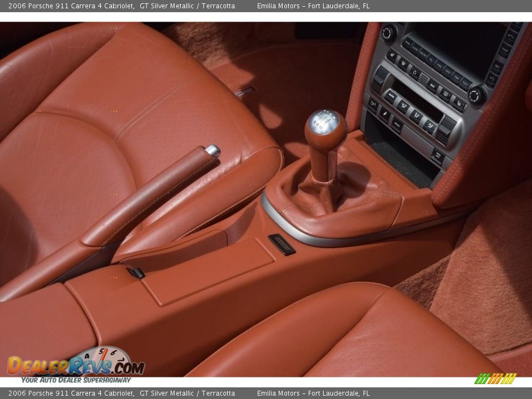The image size is (532, 399).
Task: Click the "5" numeral on the speedometer logo
Action: pos(101,351)
